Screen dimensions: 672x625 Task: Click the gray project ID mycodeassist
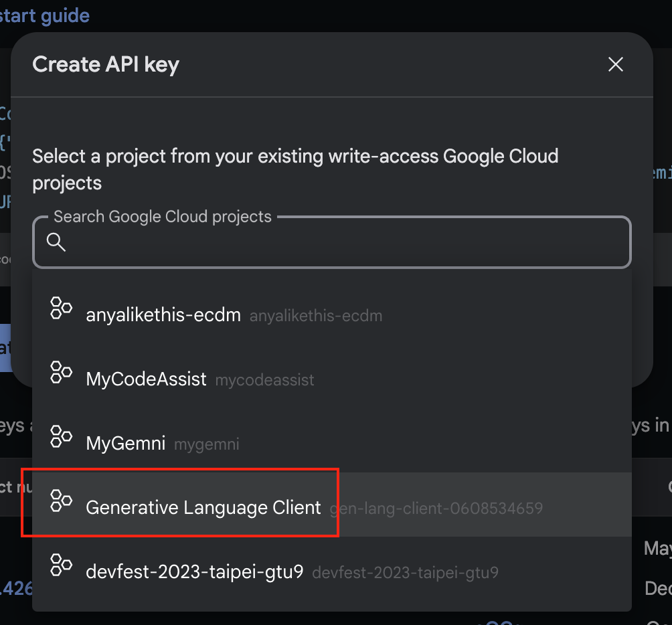point(264,381)
